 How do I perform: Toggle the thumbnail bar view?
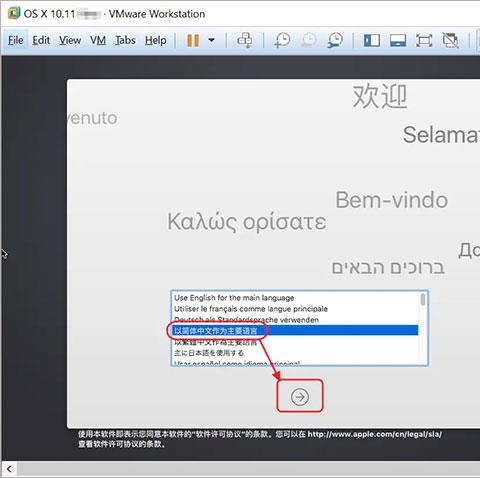point(398,40)
